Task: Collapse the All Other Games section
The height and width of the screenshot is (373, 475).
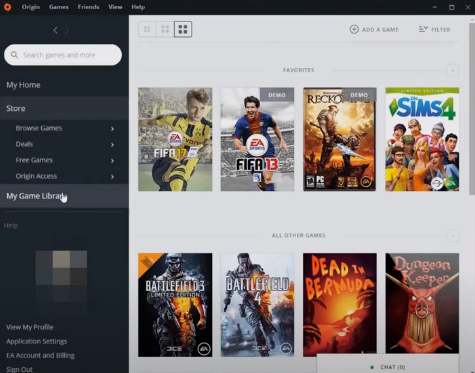Action: click(x=453, y=236)
